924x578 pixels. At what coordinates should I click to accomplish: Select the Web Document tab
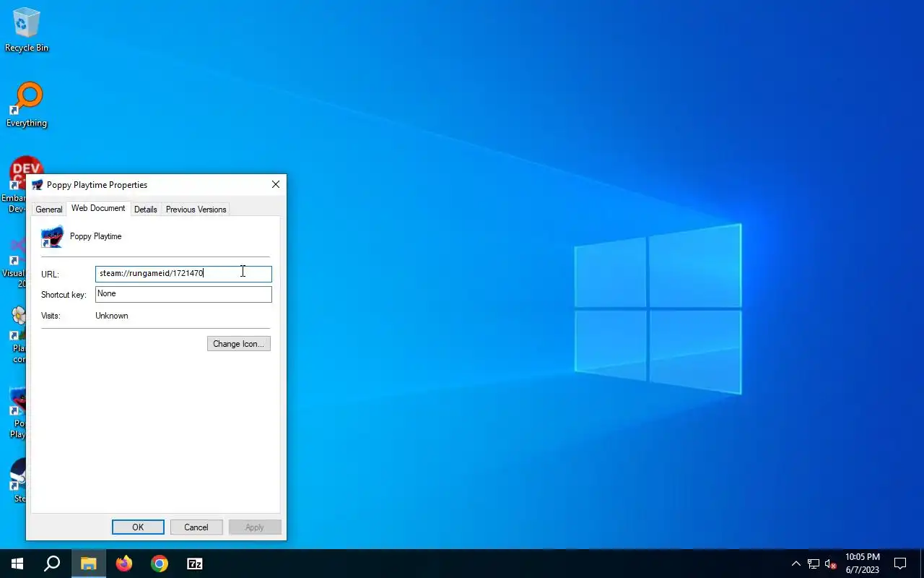(98, 208)
